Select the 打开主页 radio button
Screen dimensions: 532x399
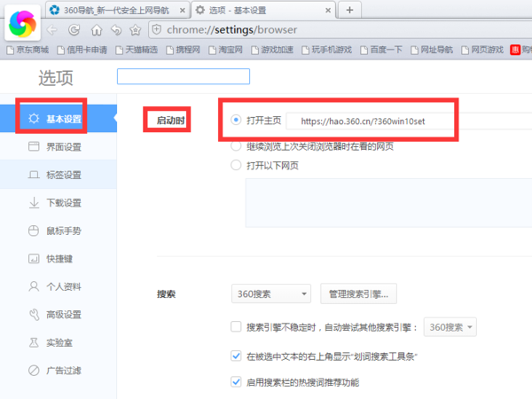pyautogui.click(x=236, y=120)
